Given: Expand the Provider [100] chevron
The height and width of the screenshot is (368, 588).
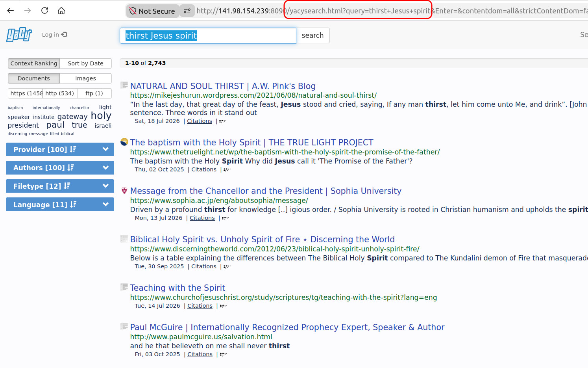Looking at the screenshot, I should [x=105, y=149].
